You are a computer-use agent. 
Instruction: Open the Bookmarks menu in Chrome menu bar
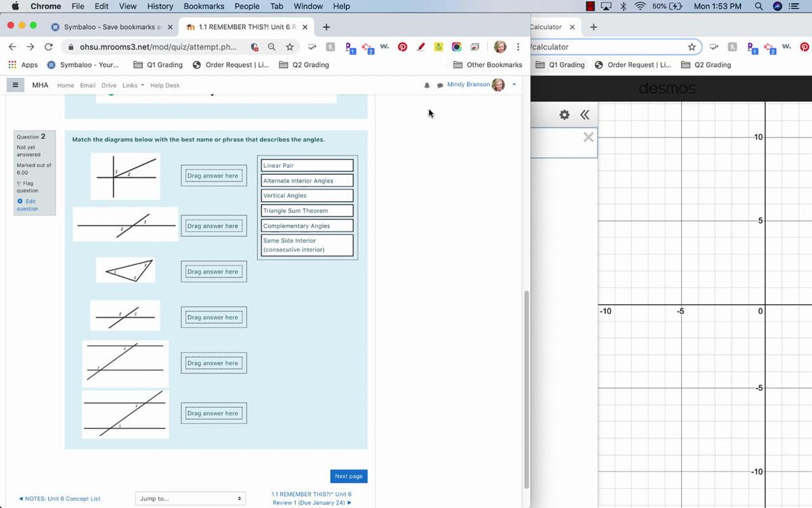[204, 6]
